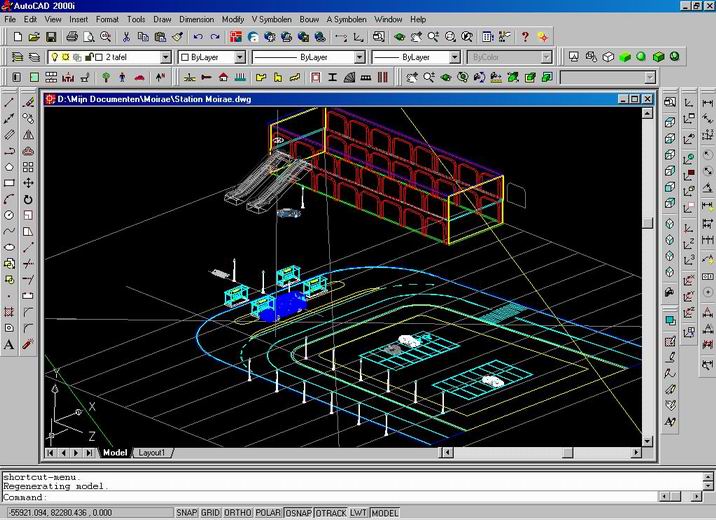This screenshot has width=716, height=520.
Task: Select the Rotate modify tool
Action: pos(28,199)
